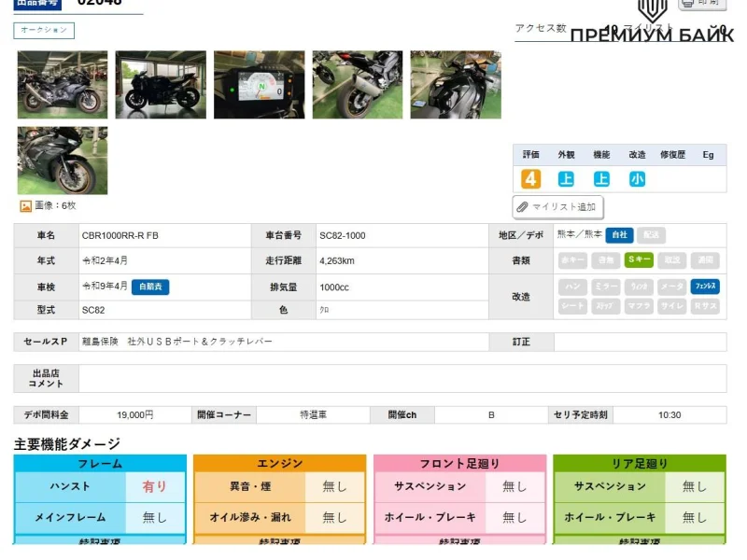Toggle the マフラ modification tag
The width and height of the screenshot is (747, 560).
tap(639, 306)
